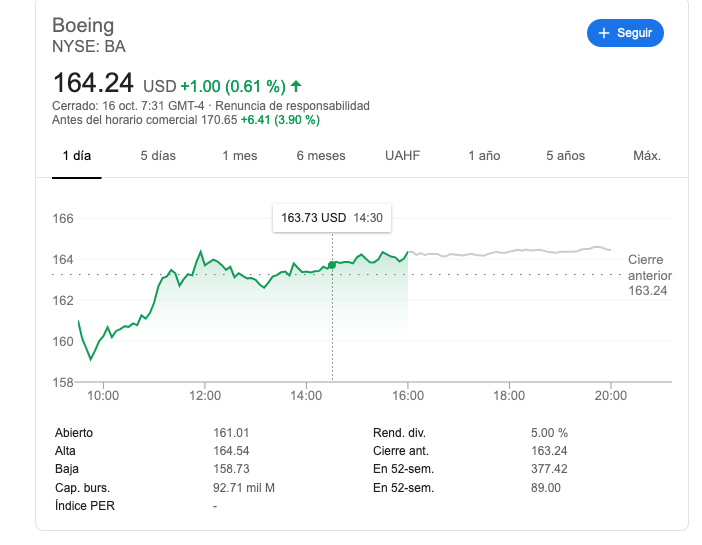
Task: Click the green up arrow beside percentage
Action: (x=297, y=85)
